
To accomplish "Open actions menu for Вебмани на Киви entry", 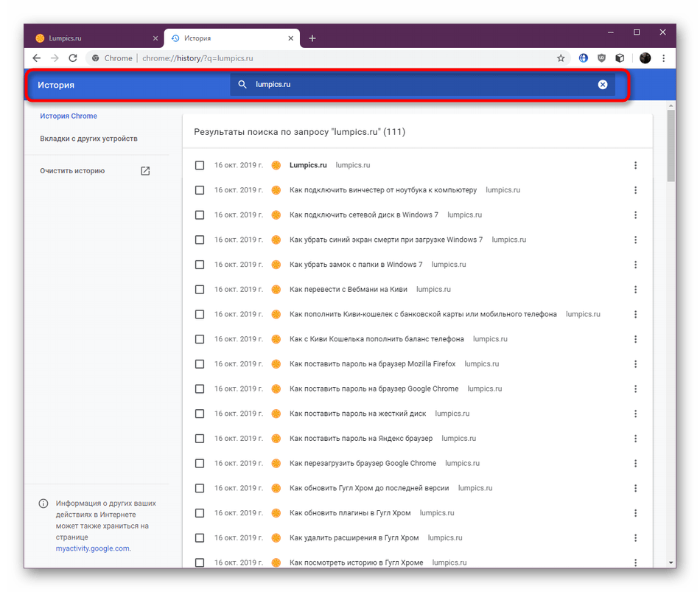I will coord(635,290).
